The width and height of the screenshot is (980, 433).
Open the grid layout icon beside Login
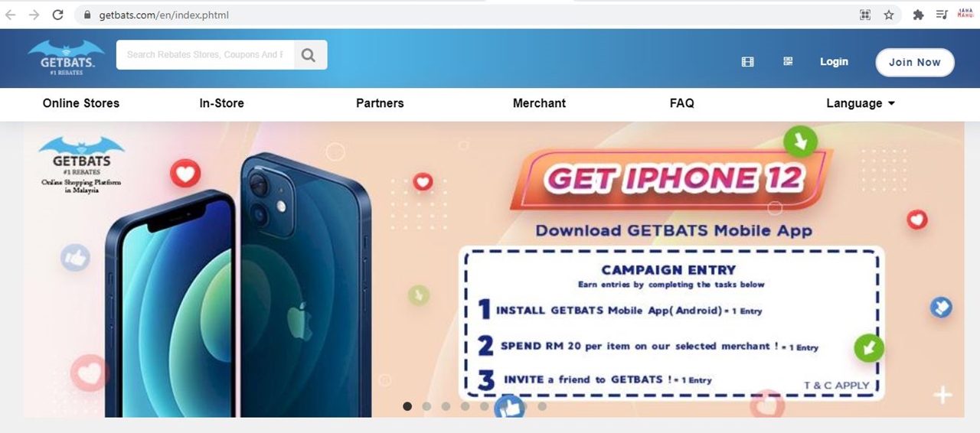[x=788, y=61]
